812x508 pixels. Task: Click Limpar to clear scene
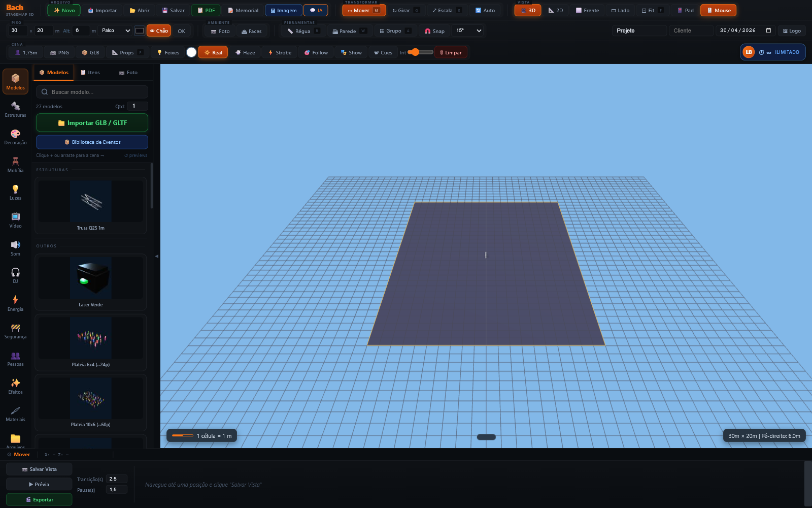(451, 52)
